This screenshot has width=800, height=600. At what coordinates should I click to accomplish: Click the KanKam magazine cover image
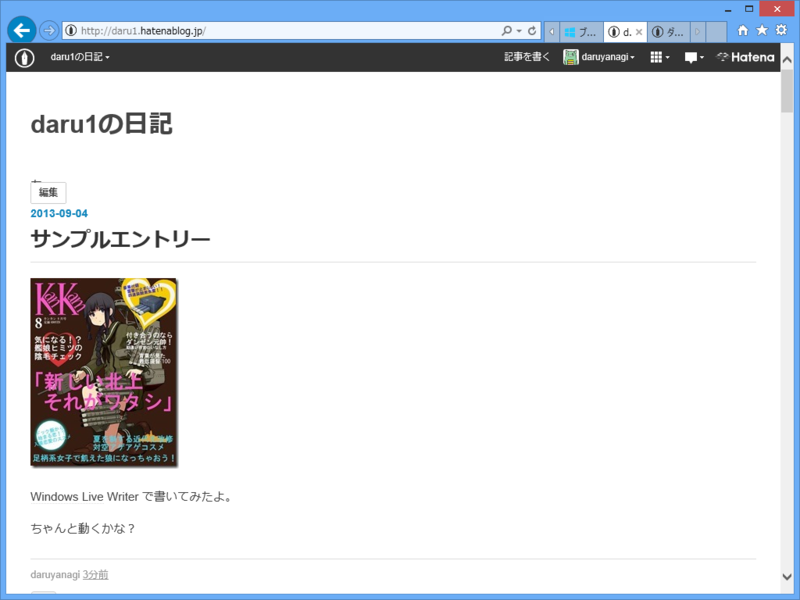(104, 372)
